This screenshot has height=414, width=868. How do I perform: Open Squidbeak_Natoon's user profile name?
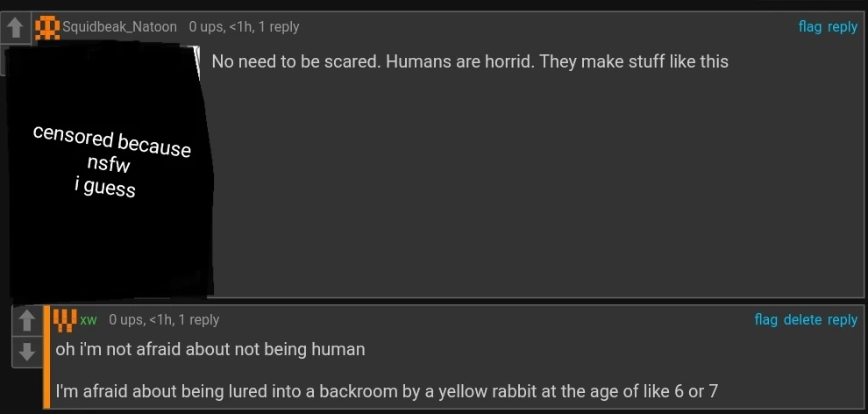119,27
